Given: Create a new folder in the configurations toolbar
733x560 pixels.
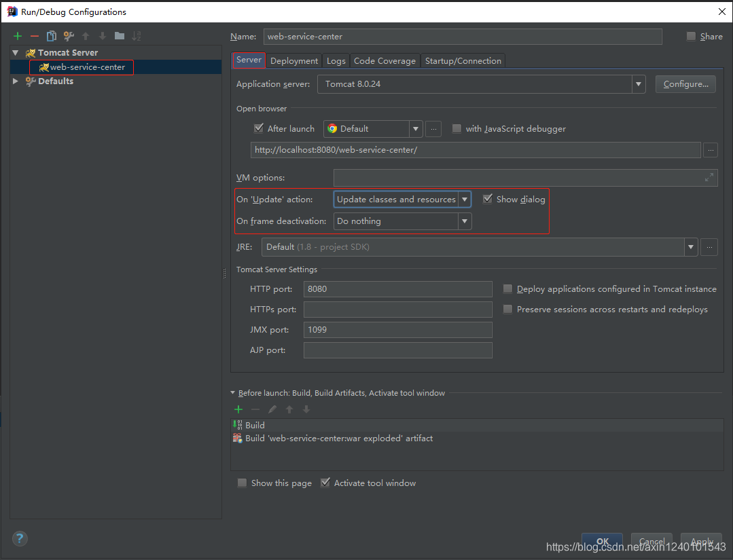Looking at the screenshot, I should pos(120,36).
